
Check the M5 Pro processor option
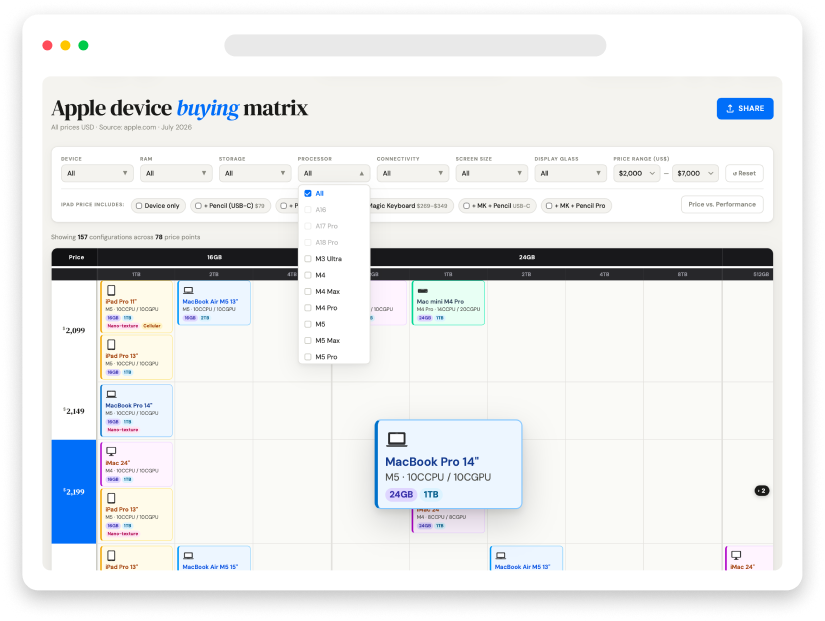(308, 357)
